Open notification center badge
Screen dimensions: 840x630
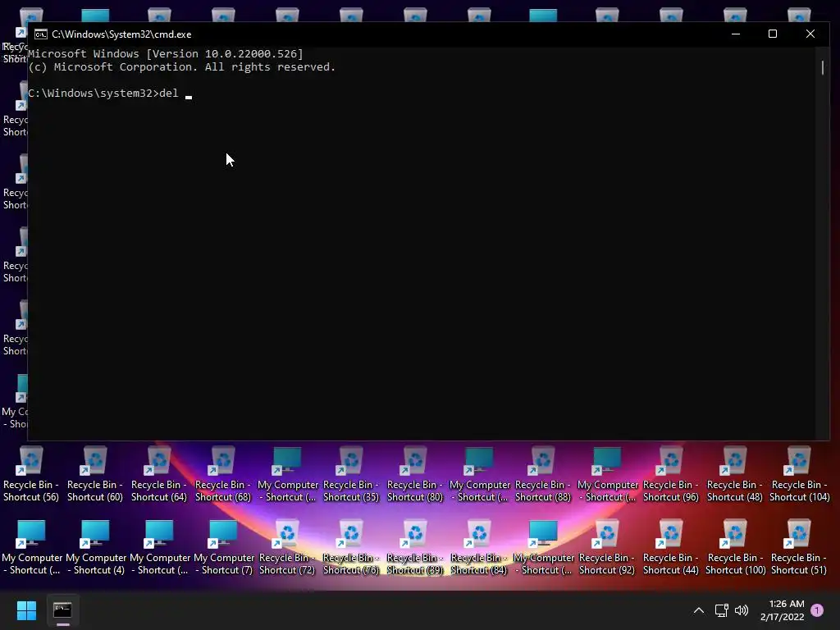(x=817, y=610)
